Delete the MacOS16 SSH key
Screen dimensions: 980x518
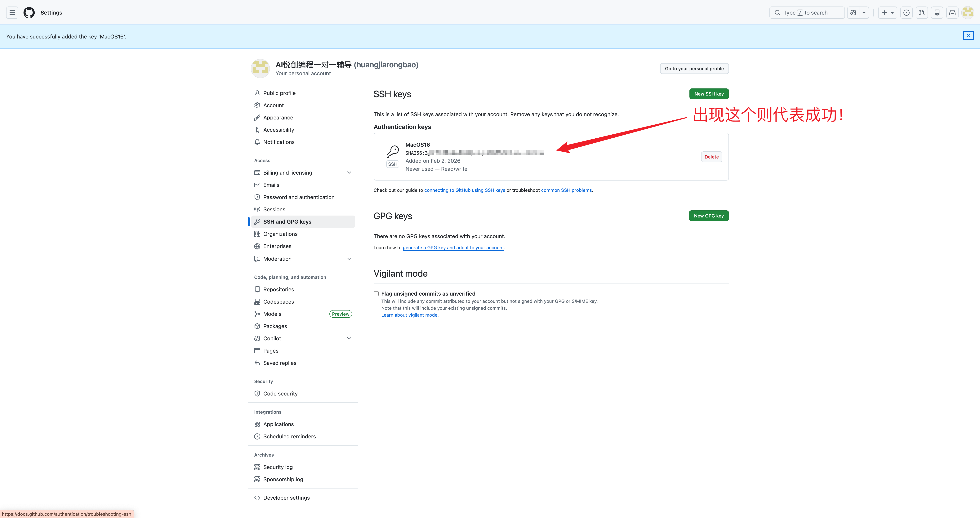coord(711,157)
